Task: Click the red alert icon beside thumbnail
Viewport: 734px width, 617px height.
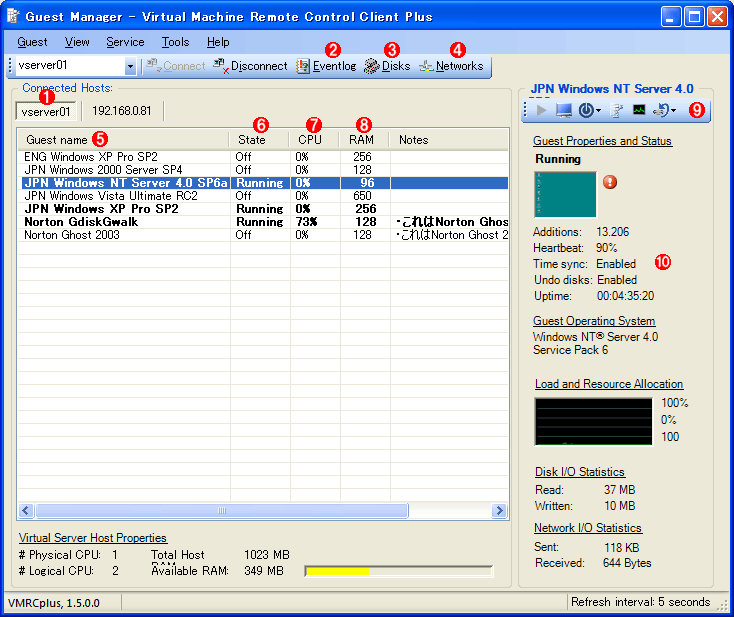Action: pyautogui.click(x=609, y=182)
